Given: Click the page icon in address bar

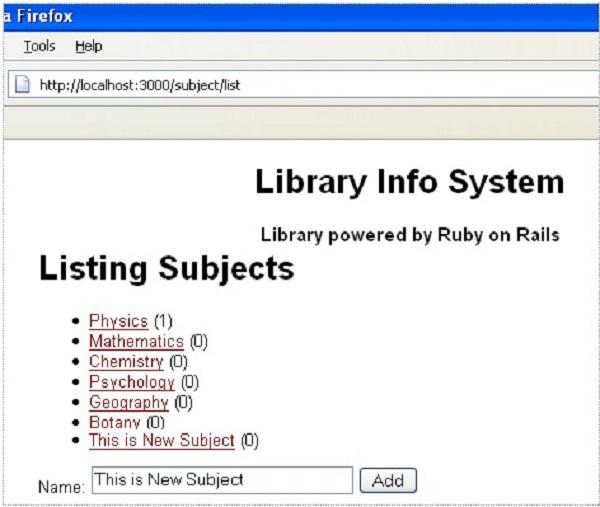Looking at the screenshot, I should [x=22, y=84].
